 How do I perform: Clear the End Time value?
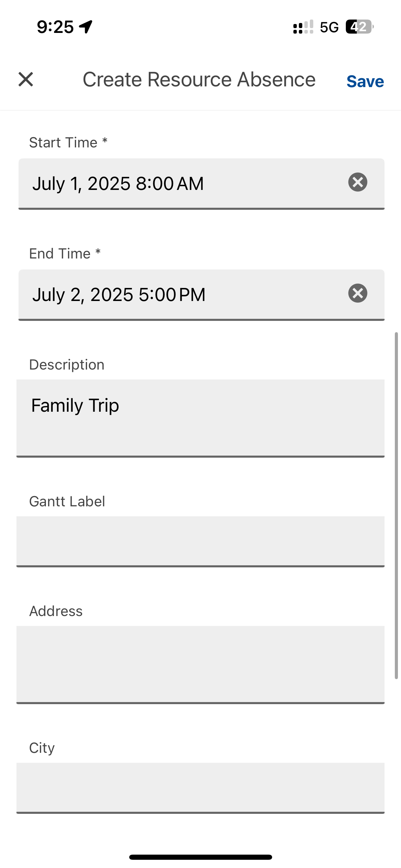click(358, 293)
